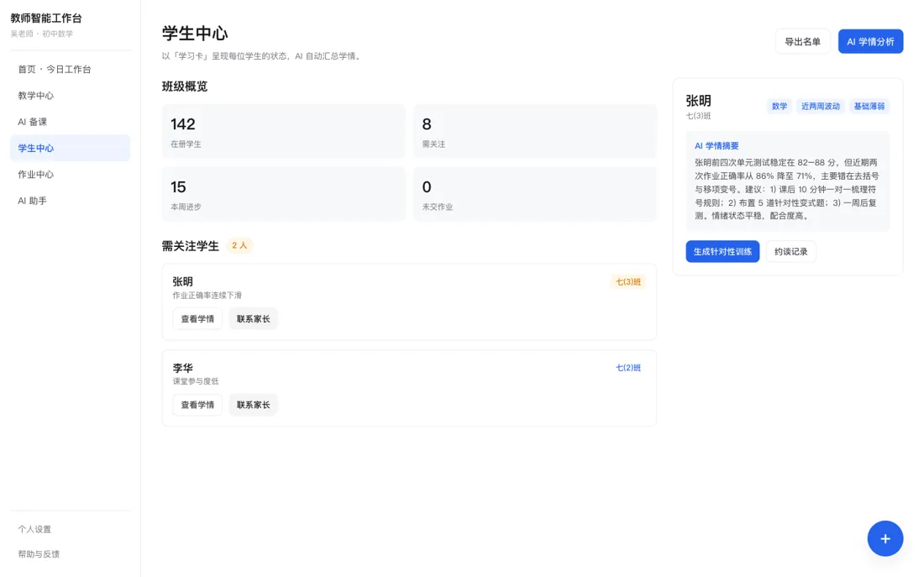Open 约谈记录 for 张明
This screenshot has width=924, height=577.
(x=790, y=252)
